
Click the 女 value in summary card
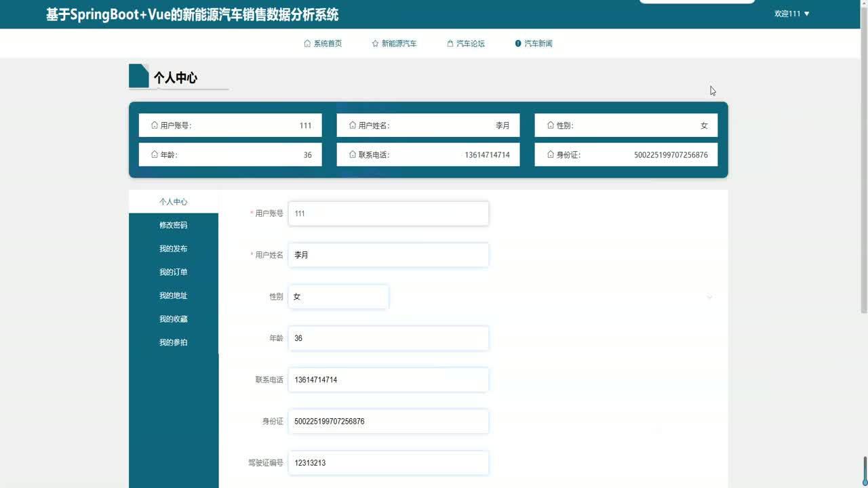(704, 125)
